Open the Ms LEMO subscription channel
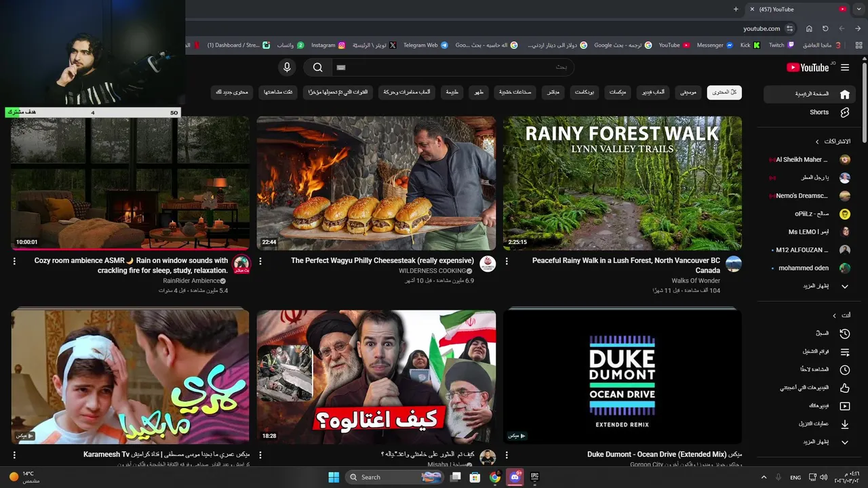The height and width of the screenshot is (488, 868). tap(810, 232)
